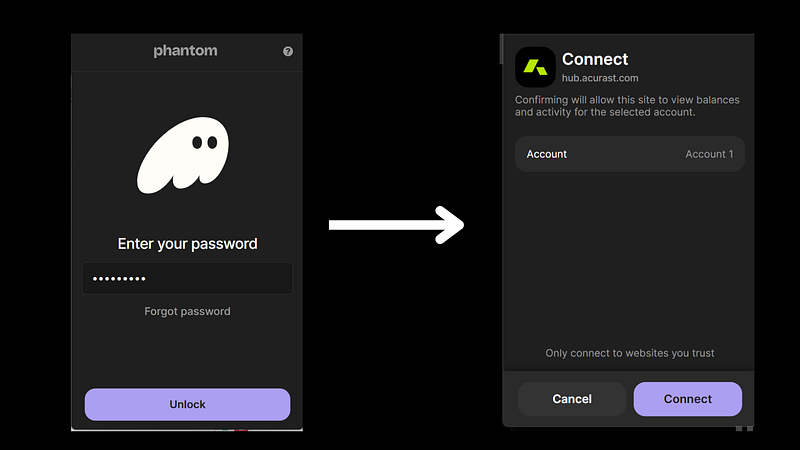Screen dimensions: 800x450
Task: Click the phantom wordmark in the header
Action: [x=185, y=51]
